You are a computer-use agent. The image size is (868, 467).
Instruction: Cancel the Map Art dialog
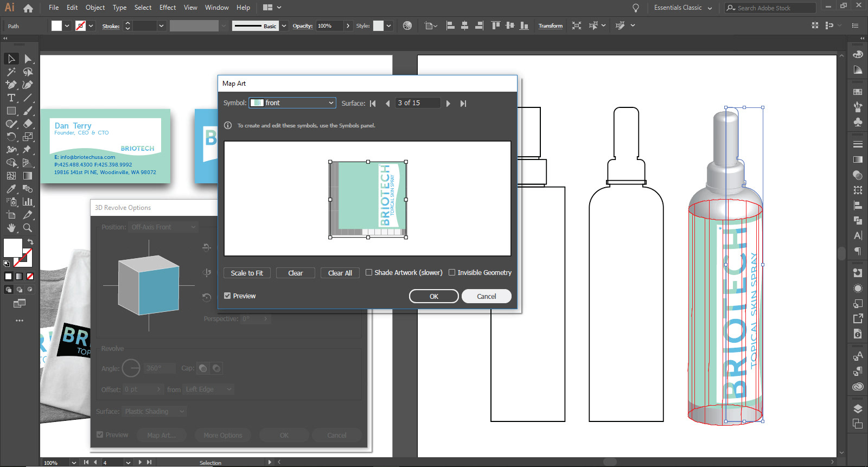point(487,296)
